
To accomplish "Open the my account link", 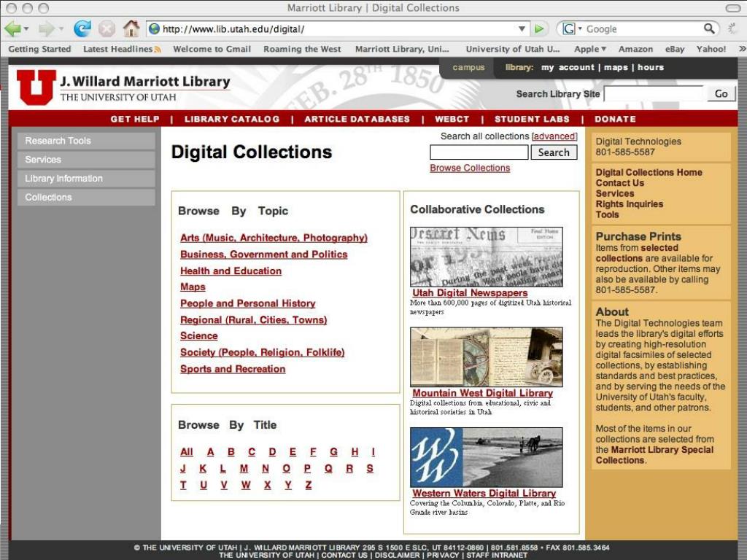I will pyautogui.click(x=568, y=67).
